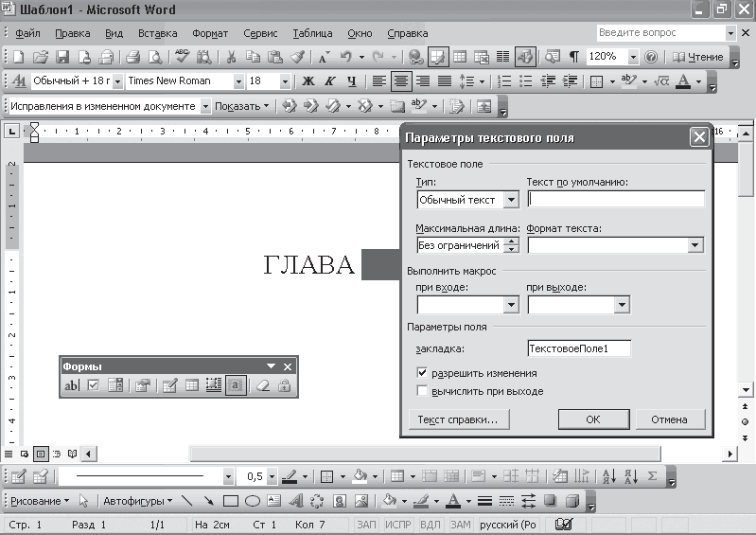Click the Текст по умолчанию input field
The width and height of the screenshot is (756, 535).
click(x=616, y=200)
